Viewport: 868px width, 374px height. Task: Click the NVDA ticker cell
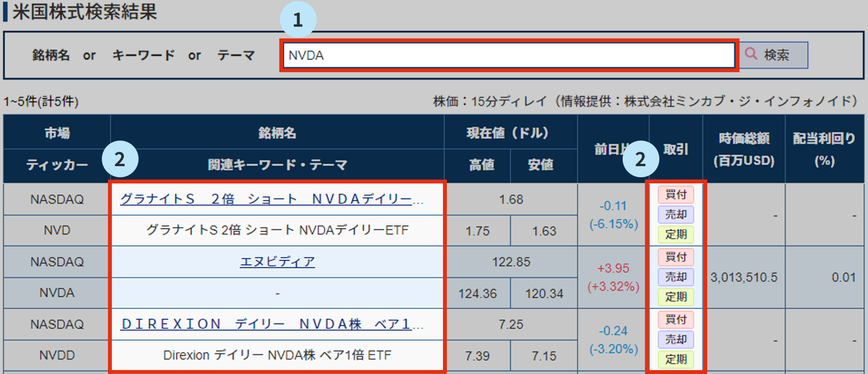tap(57, 293)
